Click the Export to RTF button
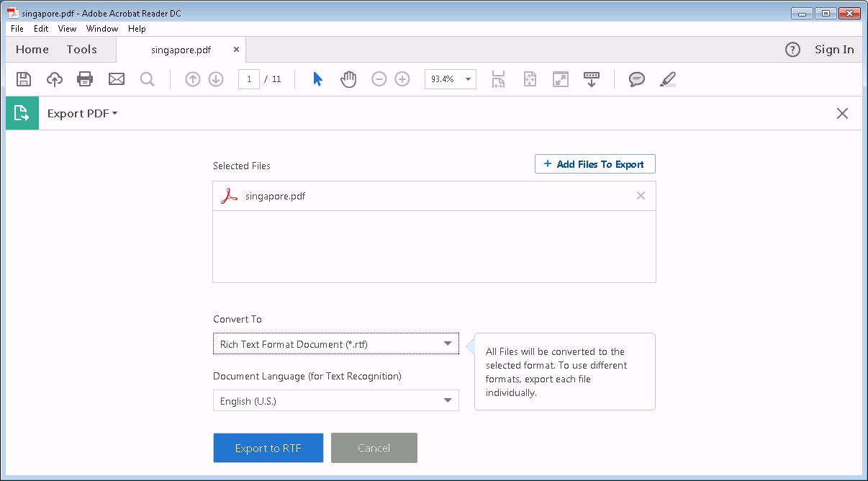Viewport: 868px width, 481px height. coord(268,448)
